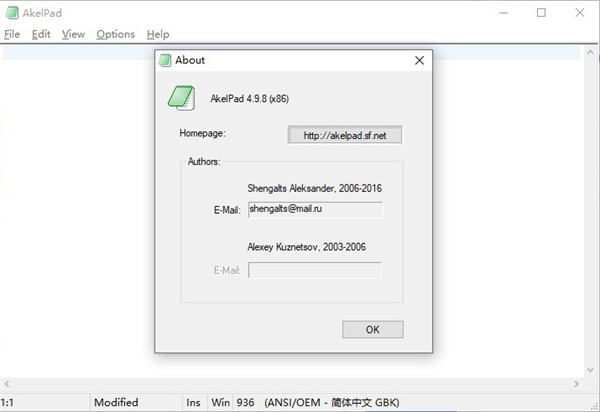Open the Help menu

(158, 34)
